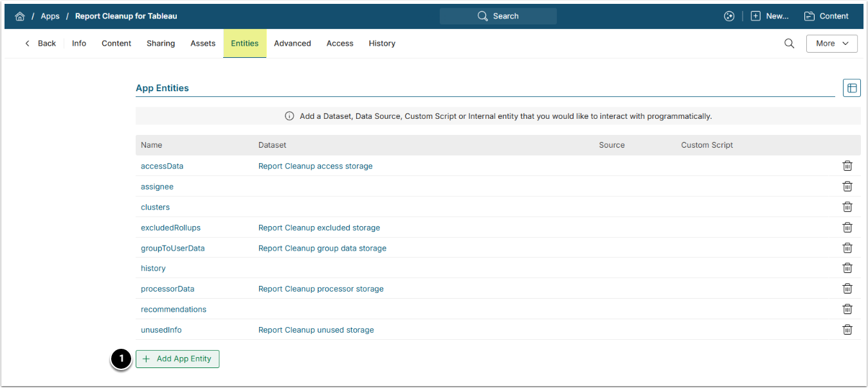This screenshot has height=388, width=868.
Task: Go Back using the back arrow
Action: pyautogui.click(x=40, y=44)
